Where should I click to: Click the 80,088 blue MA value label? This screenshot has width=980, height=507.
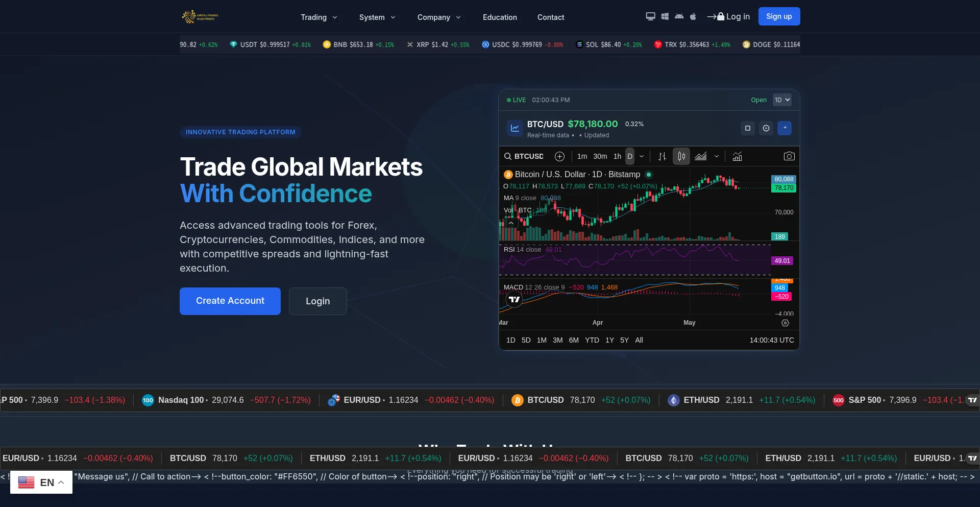coord(784,179)
